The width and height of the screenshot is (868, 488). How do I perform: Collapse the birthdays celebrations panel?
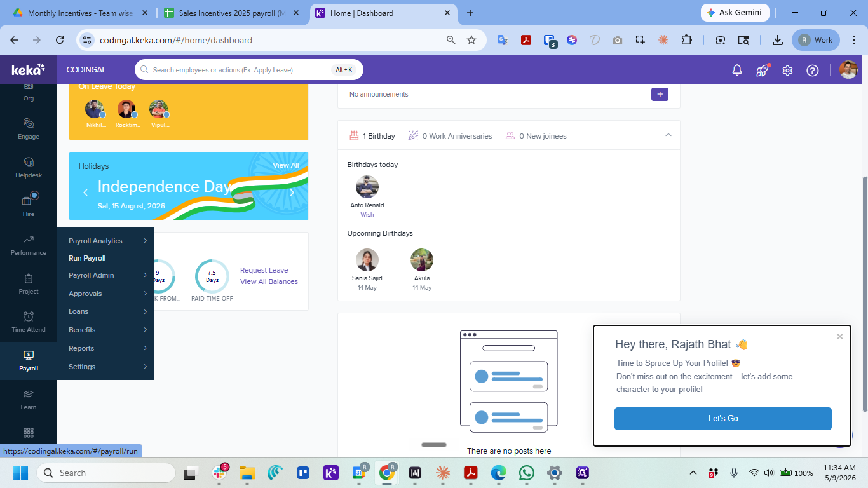[x=668, y=135]
